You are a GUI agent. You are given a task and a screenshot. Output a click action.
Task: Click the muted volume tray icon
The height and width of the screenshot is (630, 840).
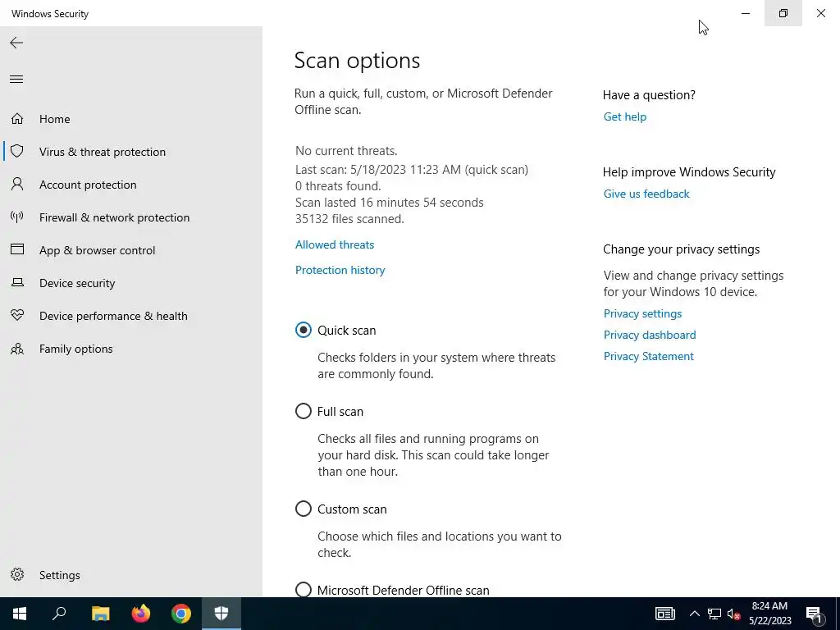[733, 614]
